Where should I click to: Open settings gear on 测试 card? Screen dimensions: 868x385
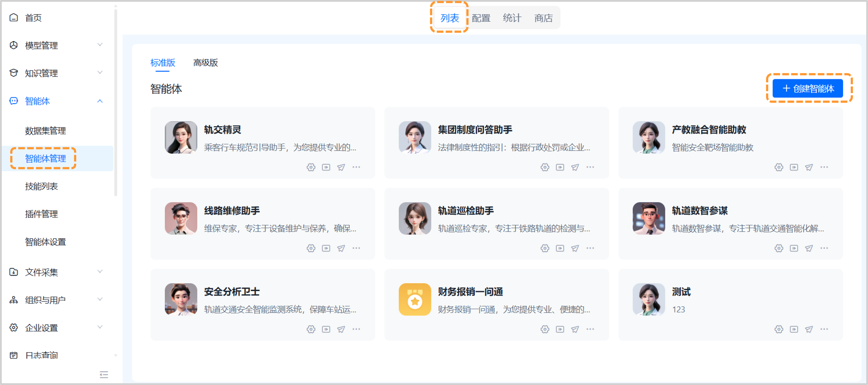click(779, 329)
